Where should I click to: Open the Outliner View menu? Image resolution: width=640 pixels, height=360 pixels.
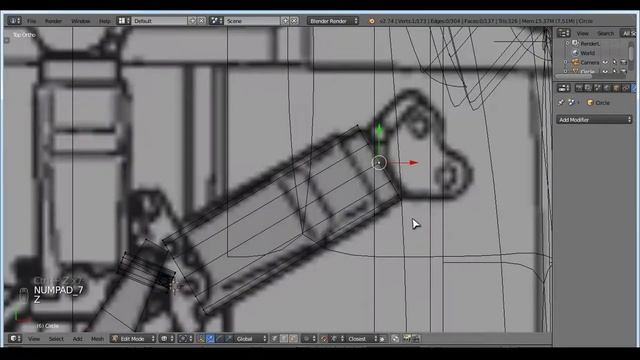pos(582,33)
